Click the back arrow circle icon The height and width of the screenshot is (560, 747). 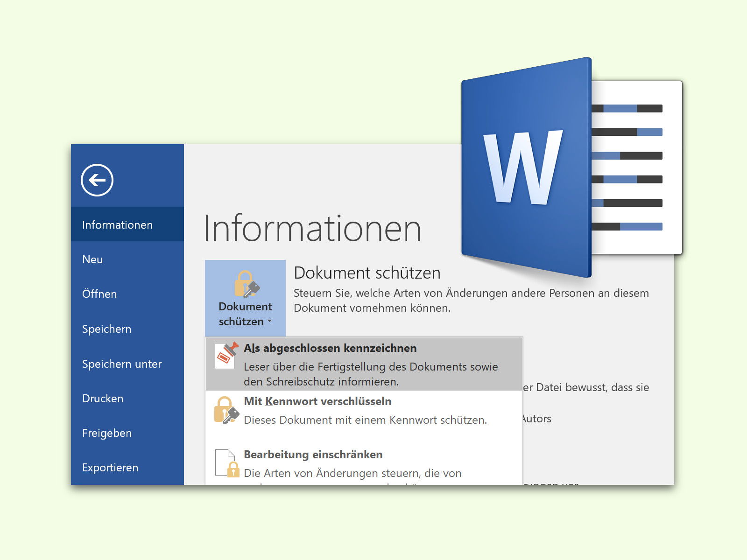coord(97,180)
